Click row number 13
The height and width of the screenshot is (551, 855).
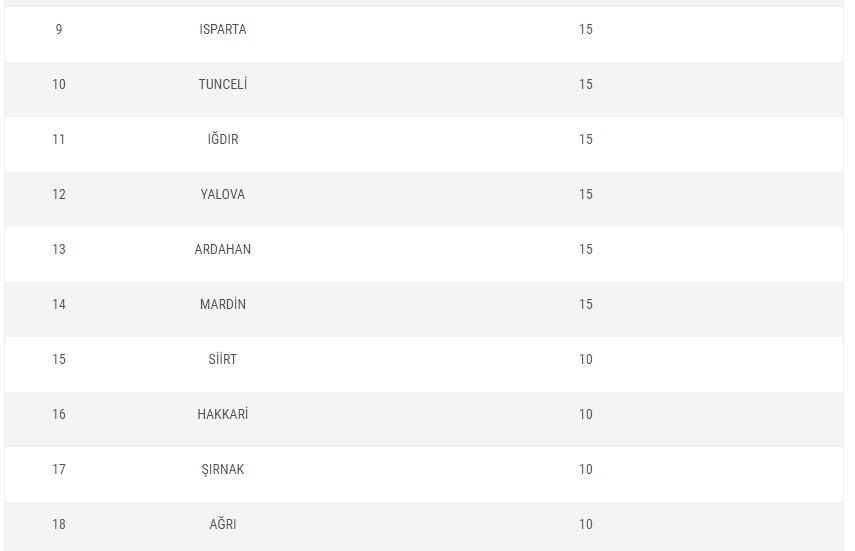point(59,250)
